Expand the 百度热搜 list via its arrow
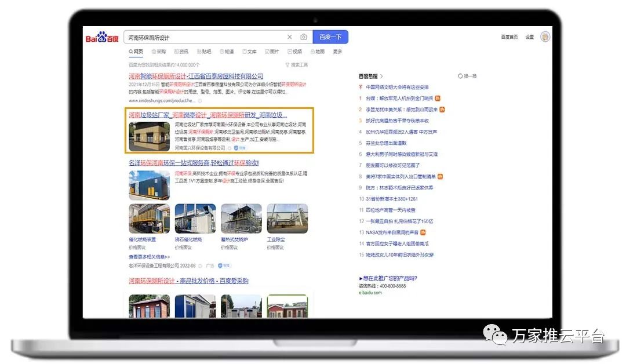626x364 pixels. pos(382,76)
